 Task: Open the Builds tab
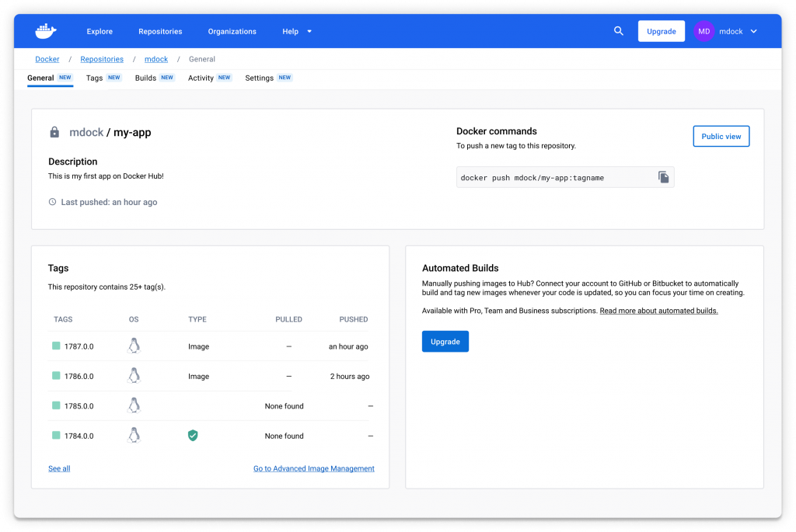point(145,78)
